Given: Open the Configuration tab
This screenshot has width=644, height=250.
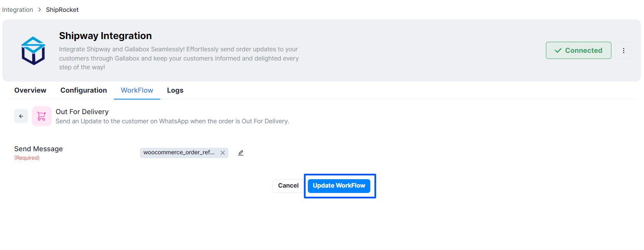Looking at the screenshot, I should [x=84, y=90].
